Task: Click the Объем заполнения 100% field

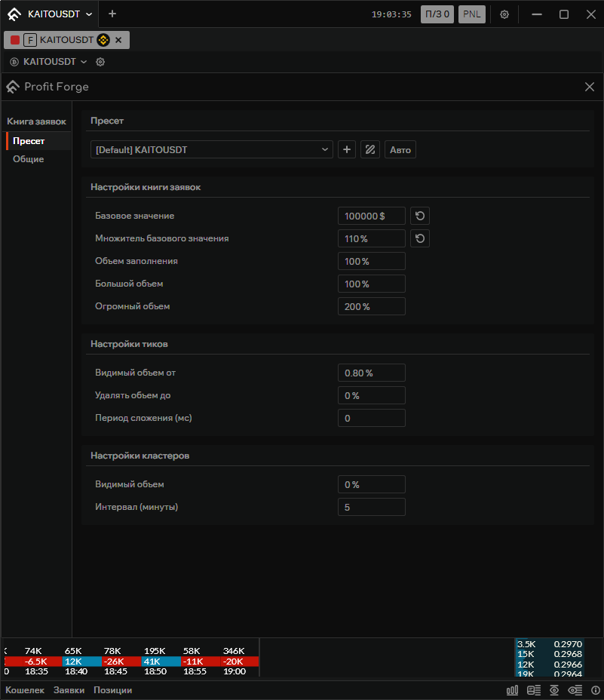Action: pos(372,261)
